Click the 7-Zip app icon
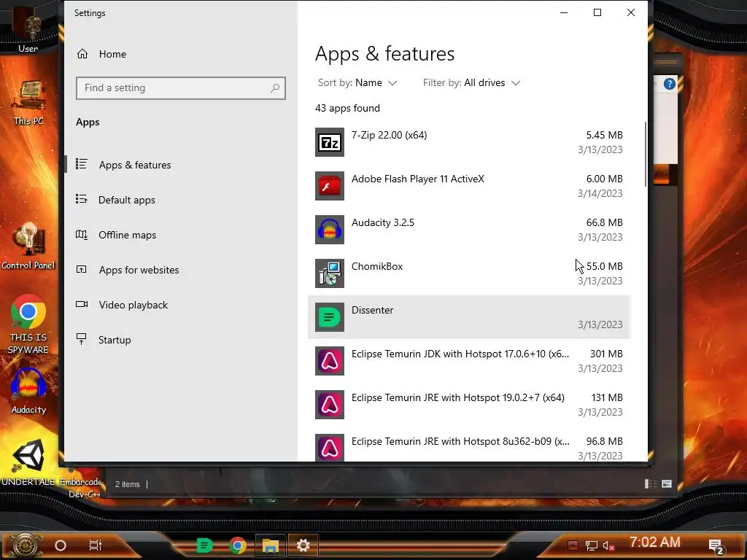Image resolution: width=747 pixels, height=560 pixels. 329,142
